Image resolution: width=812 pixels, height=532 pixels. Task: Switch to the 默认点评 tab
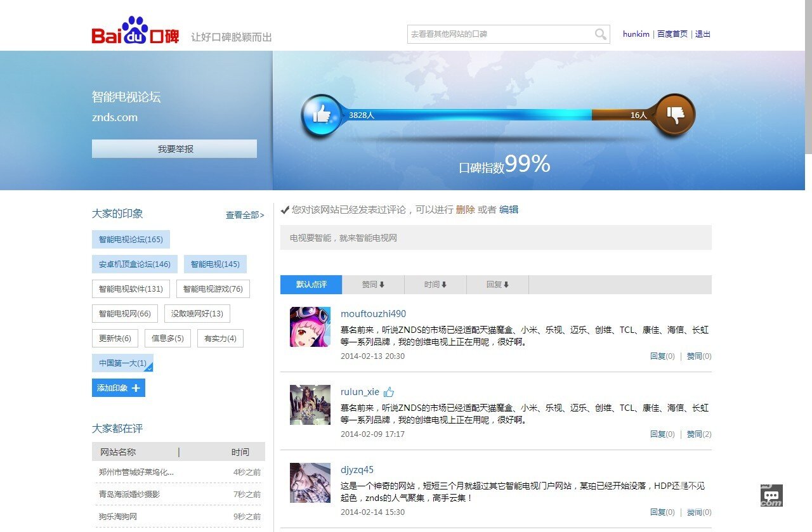coord(311,285)
